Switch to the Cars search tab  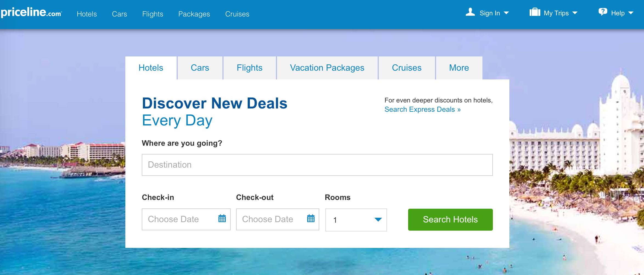click(200, 68)
